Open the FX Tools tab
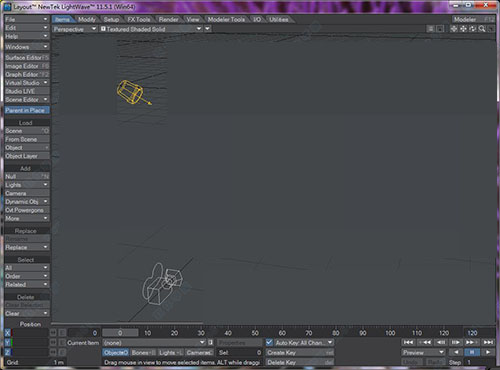 coord(139,19)
